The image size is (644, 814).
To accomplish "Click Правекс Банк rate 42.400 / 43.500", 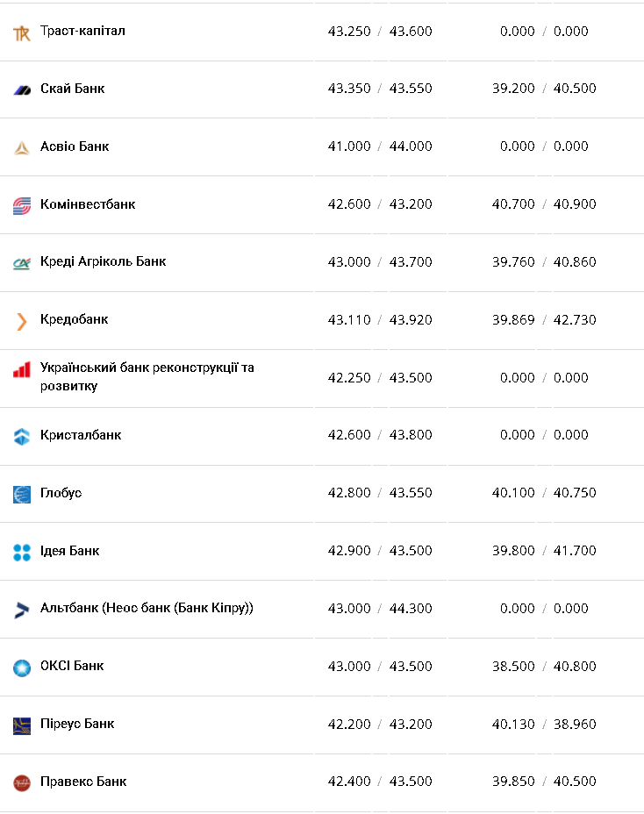I will [380, 782].
